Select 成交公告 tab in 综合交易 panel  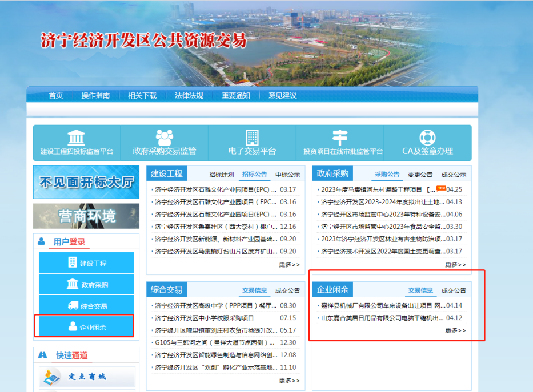(287, 290)
